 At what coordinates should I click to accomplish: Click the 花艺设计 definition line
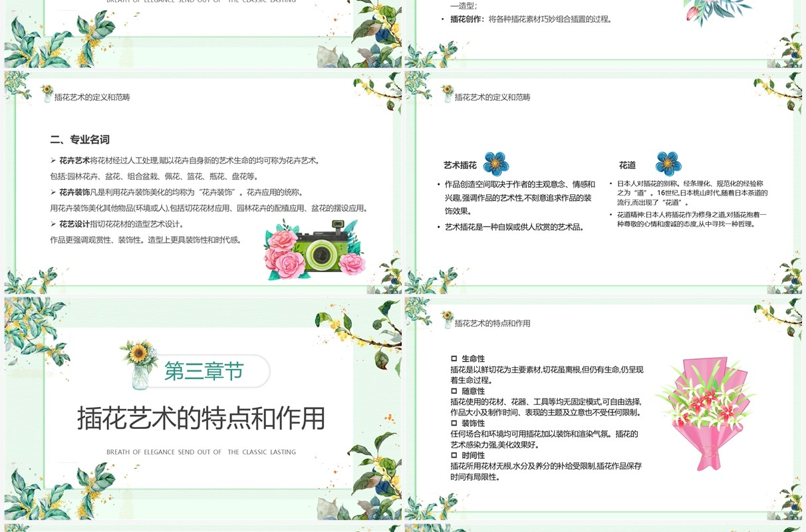click(x=118, y=224)
